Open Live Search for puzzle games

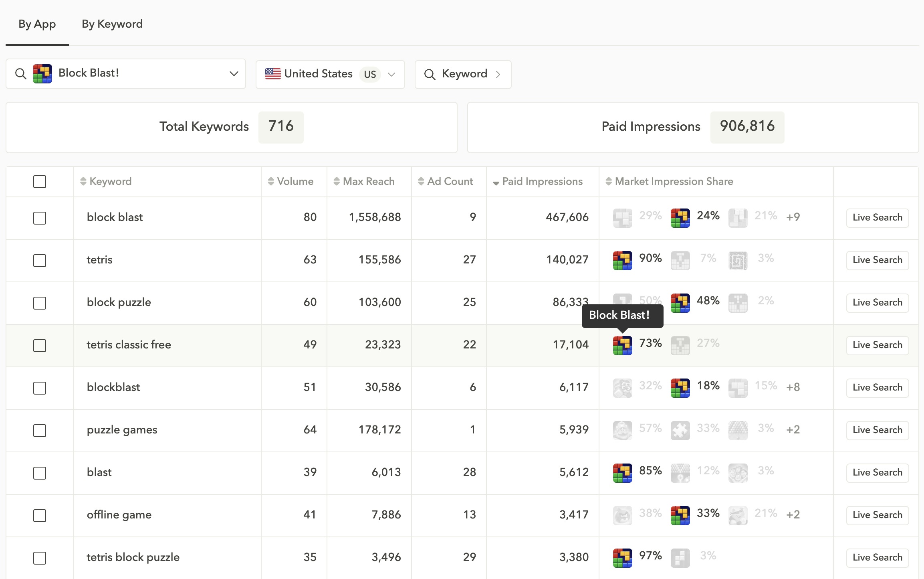[878, 430]
